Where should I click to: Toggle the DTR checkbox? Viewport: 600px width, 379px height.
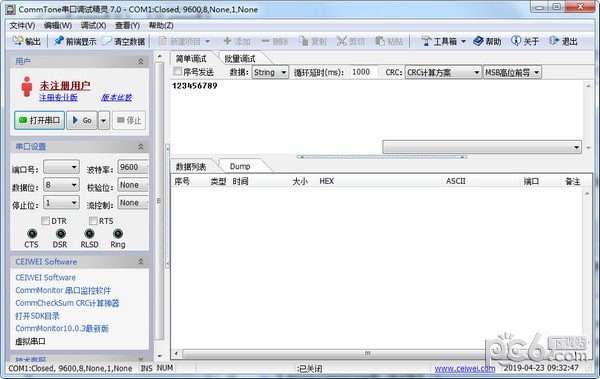[46, 221]
